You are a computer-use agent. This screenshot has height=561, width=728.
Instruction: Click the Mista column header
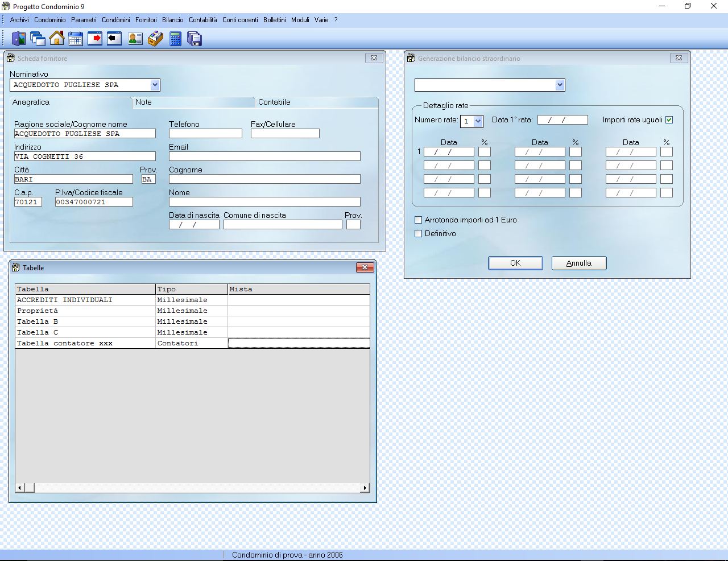tap(299, 289)
